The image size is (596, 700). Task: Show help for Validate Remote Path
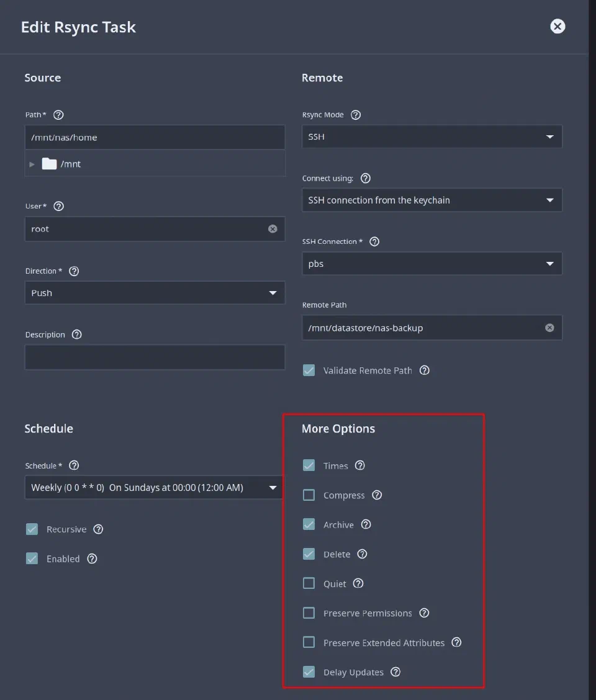click(425, 370)
